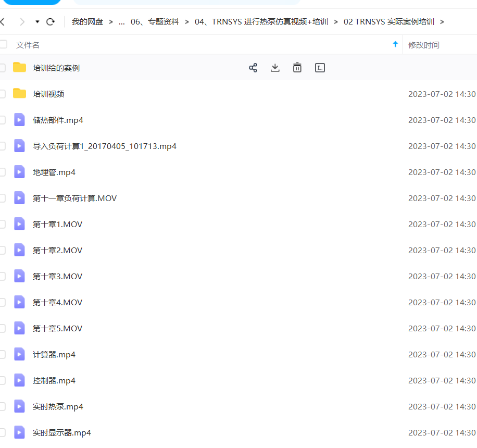Viewport: 477px width, 448px height.
Task: Toggle sort order via blue up arrow
Action: (395, 44)
